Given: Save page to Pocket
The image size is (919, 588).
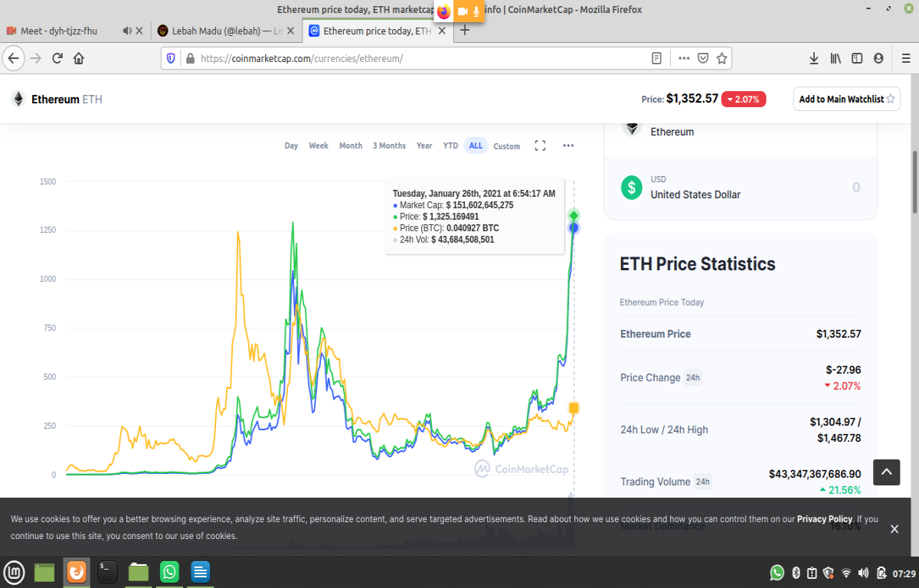Looking at the screenshot, I should point(703,58).
